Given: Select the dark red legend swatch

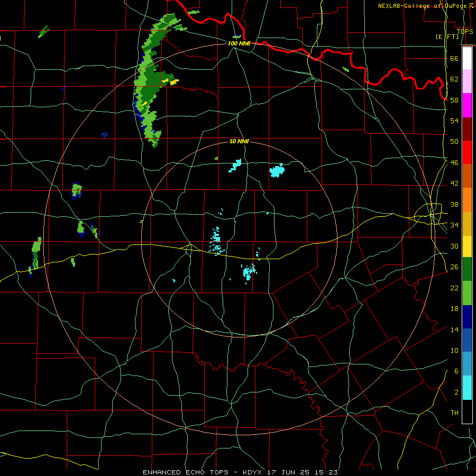Looking at the screenshot, I should tap(467, 129).
